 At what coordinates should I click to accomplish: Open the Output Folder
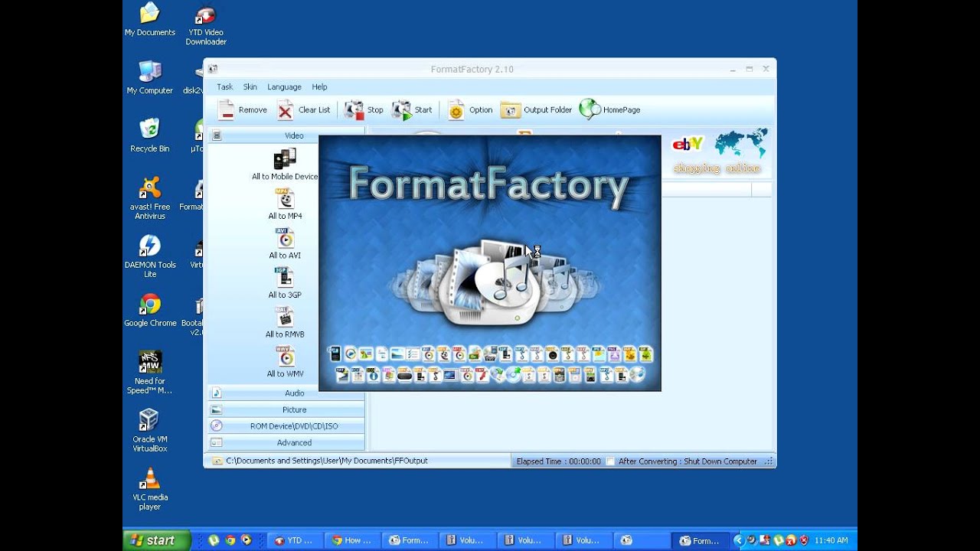(x=536, y=110)
